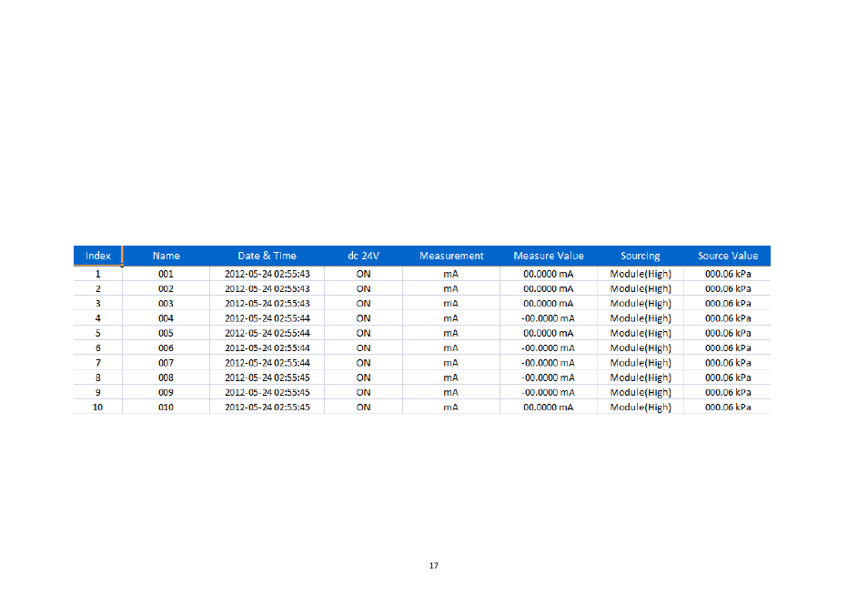
Task: Select the Date & Time column header
Action: 267,256
